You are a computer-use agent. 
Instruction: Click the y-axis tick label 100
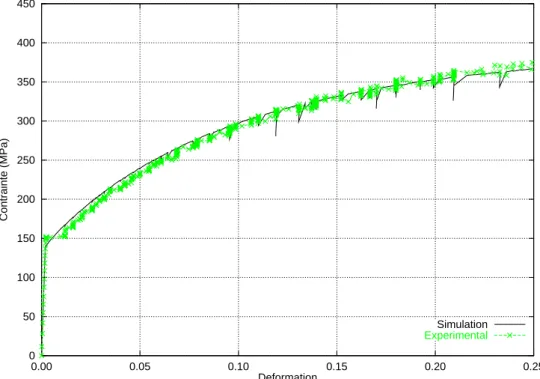tap(26, 277)
